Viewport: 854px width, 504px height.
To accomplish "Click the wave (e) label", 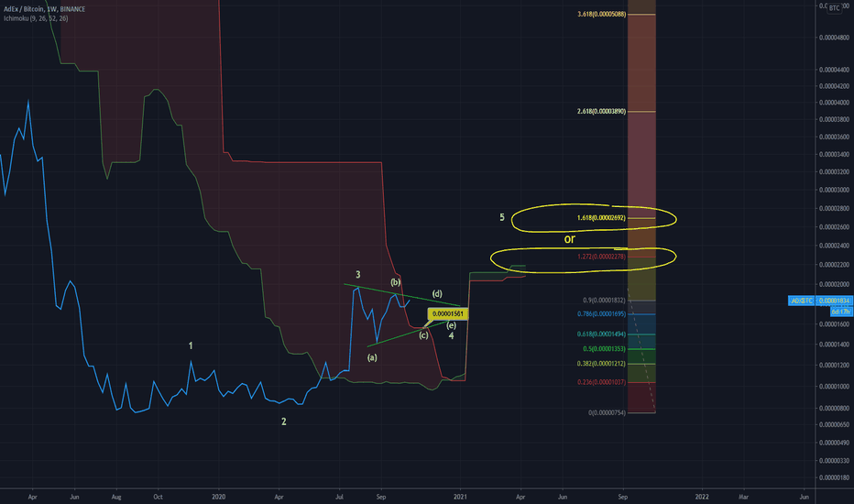I will tap(451, 325).
